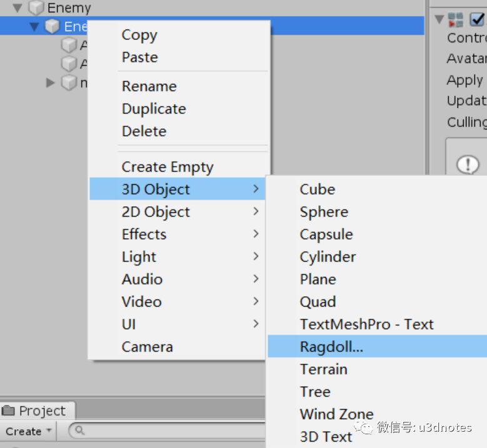Open the 2D Object submenu
Viewport: 487px width, 448px height.
click(178, 211)
